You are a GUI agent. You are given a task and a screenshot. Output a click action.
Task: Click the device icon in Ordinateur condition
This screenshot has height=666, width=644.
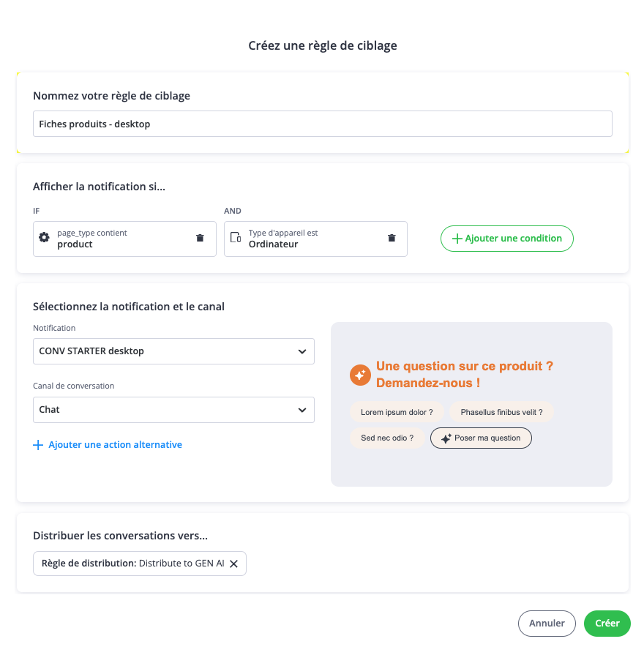pos(236,238)
